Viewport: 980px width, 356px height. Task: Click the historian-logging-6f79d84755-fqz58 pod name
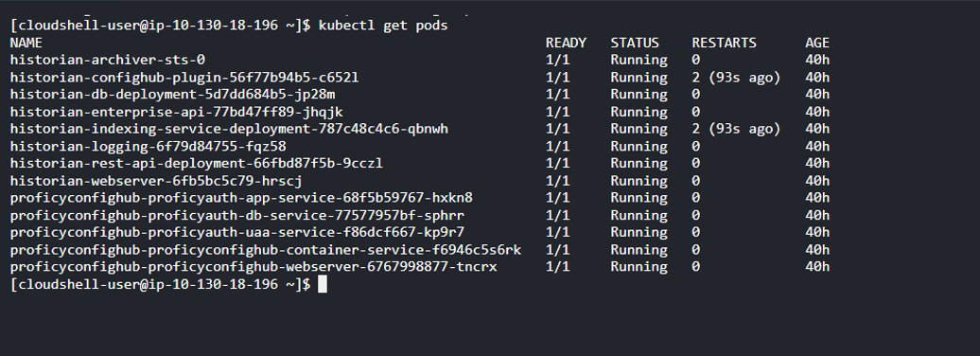click(149, 147)
